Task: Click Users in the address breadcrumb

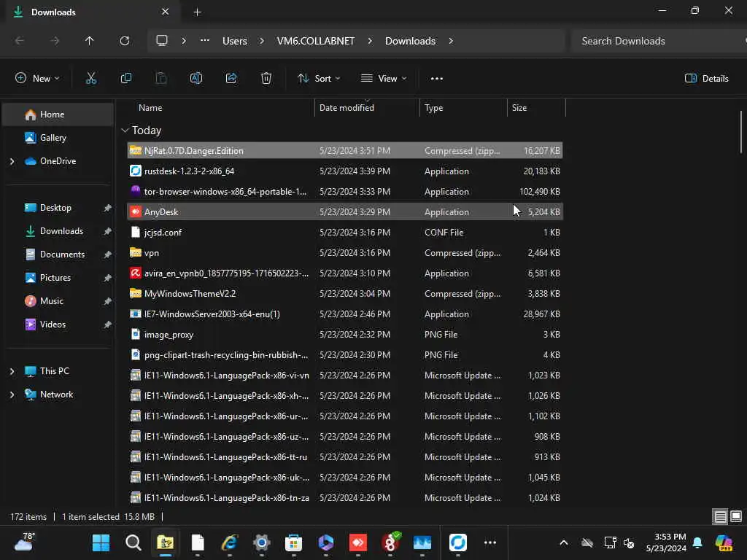Action: tap(235, 41)
